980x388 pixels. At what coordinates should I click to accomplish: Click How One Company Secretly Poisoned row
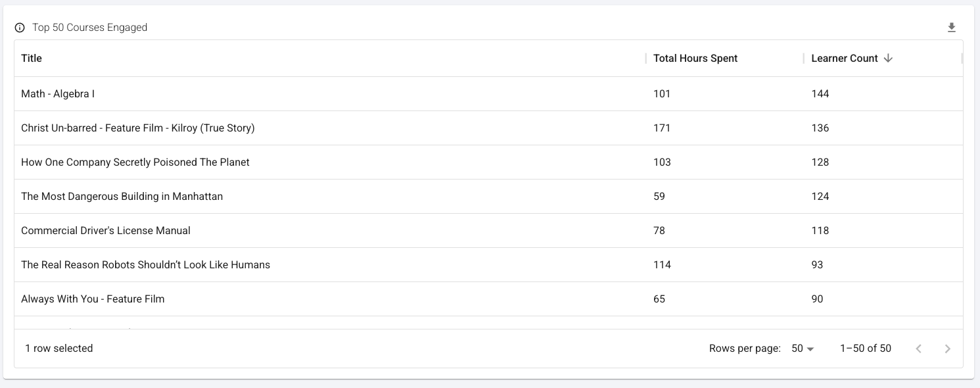(135, 162)
